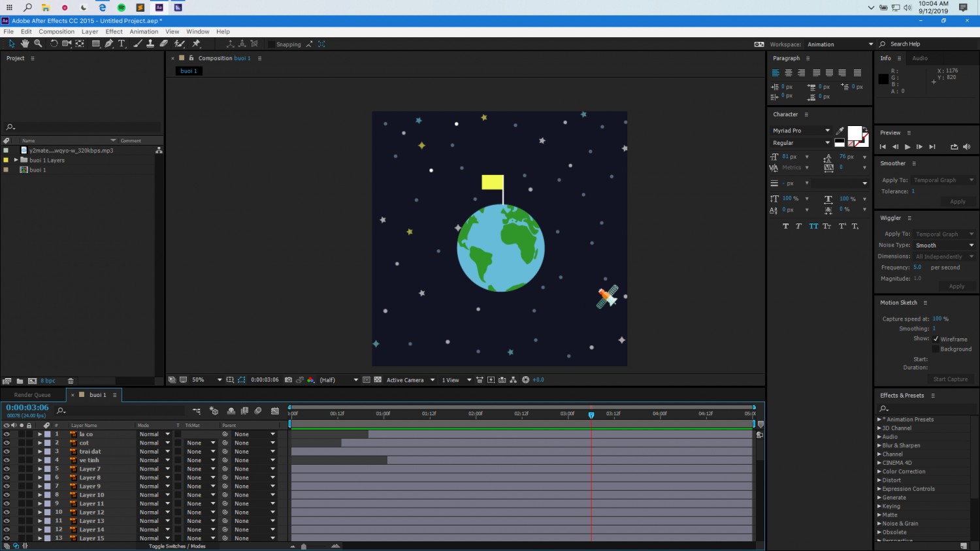Click the Search Help input field

(x=932, y=44)
